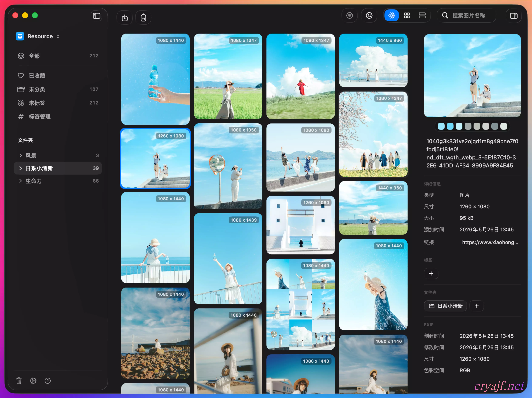The height and width of the screenshot is (398, 532).
Task: Open the backpack collect icon
Action: [x=143, y=18]
